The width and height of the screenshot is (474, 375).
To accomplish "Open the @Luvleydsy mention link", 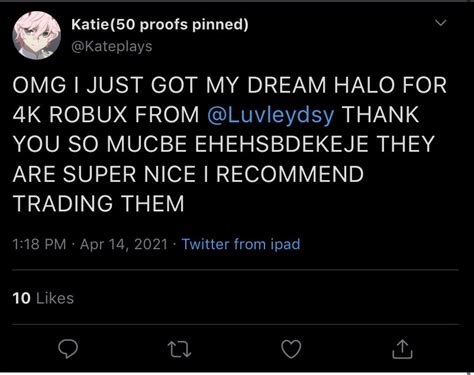I will 270,115.
